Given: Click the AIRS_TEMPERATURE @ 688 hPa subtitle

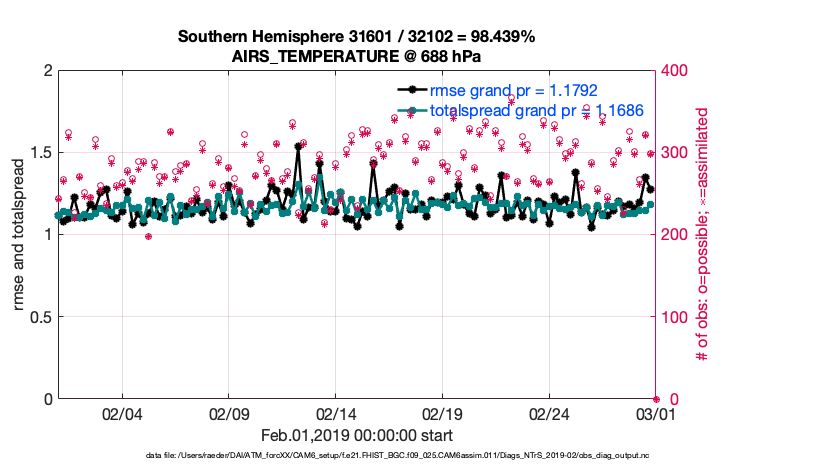Looking at the screenshot, I should pyautogui.click(x=356, y=56).
